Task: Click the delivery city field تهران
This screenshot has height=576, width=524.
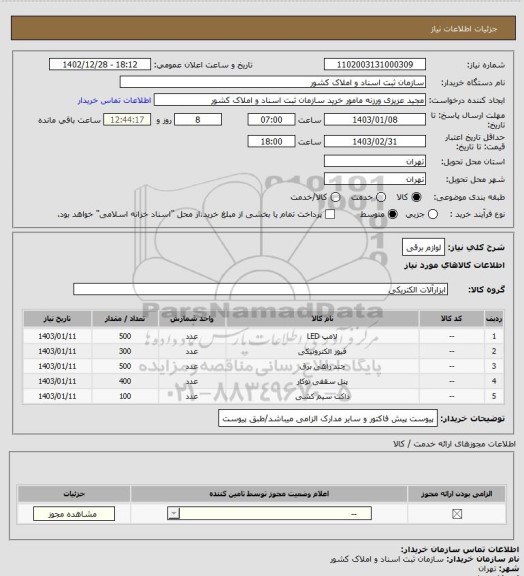Action: click(x=375, y=179)
